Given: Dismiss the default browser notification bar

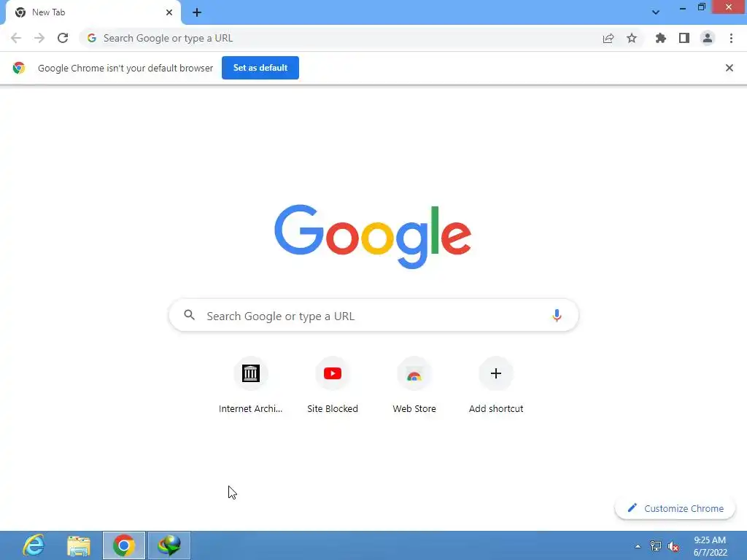Looking at the screenshot, I should tap(729, 68).
